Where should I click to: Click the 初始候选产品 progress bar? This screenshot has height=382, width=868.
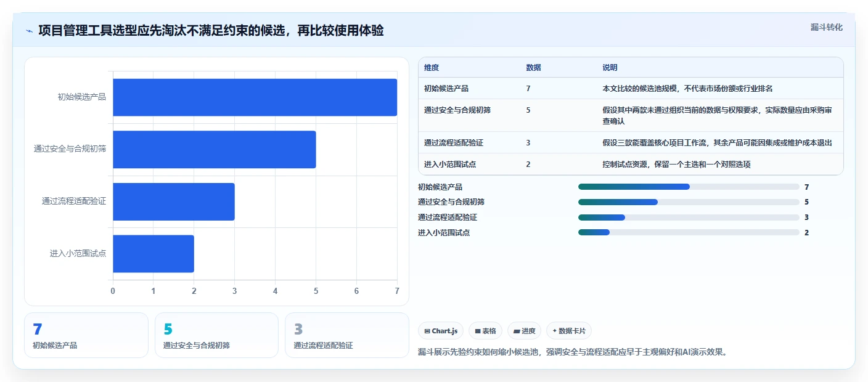[689, 187]
